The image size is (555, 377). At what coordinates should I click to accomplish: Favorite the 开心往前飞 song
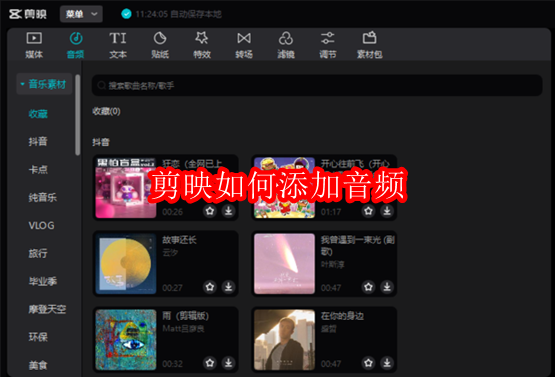[368, 211]
